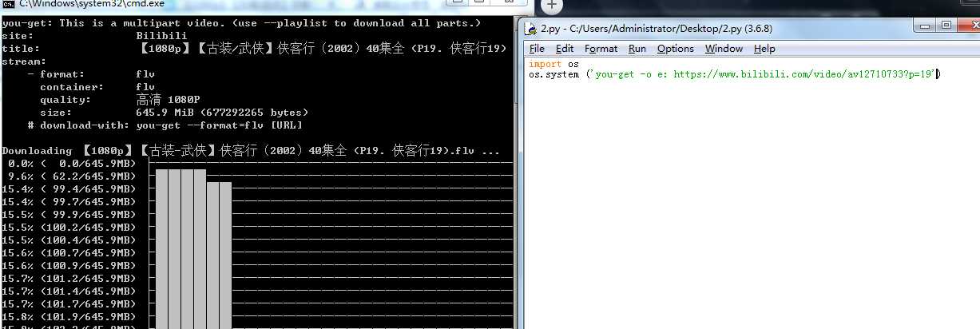Click the '(100.4/645.9MB)' progress line
The image size is (980, 329).
[69, 240]
